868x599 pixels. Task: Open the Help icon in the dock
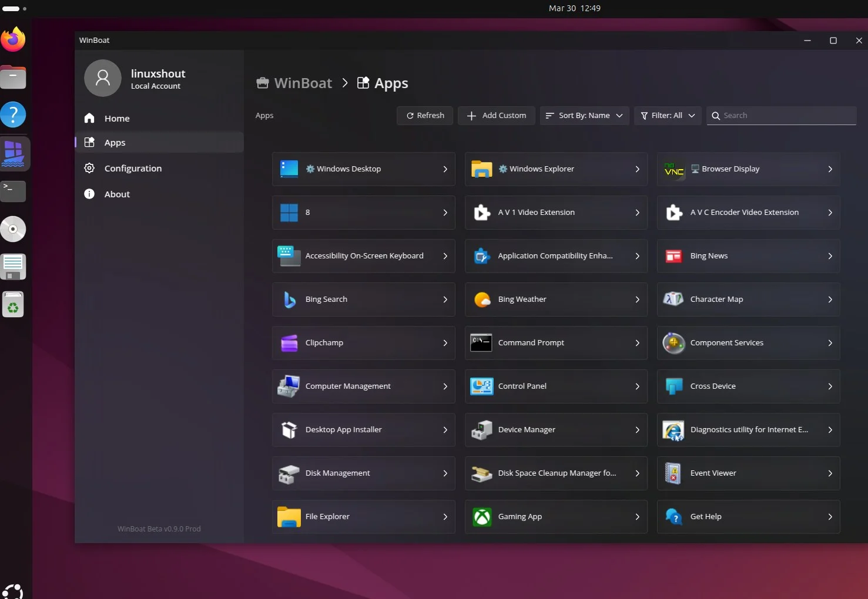(14, 115)
